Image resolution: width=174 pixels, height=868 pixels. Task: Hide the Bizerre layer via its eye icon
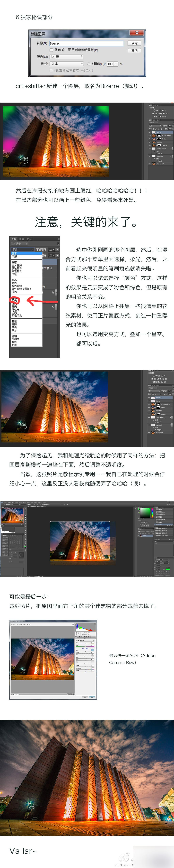pos(150,132)
